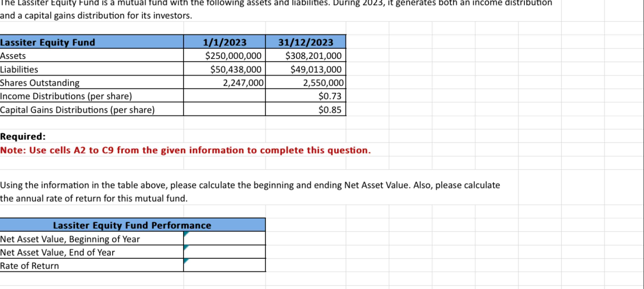The height and width of the screenshot is (289, 644).
Task: Click the teal indicator in End of Year cell
Action: (x=186, y=247)
